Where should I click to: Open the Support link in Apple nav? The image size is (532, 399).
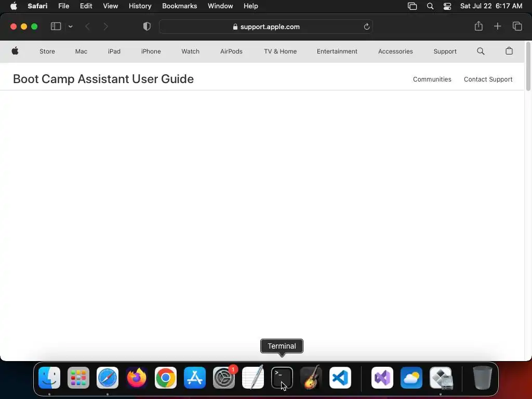(x=445, y=51)
